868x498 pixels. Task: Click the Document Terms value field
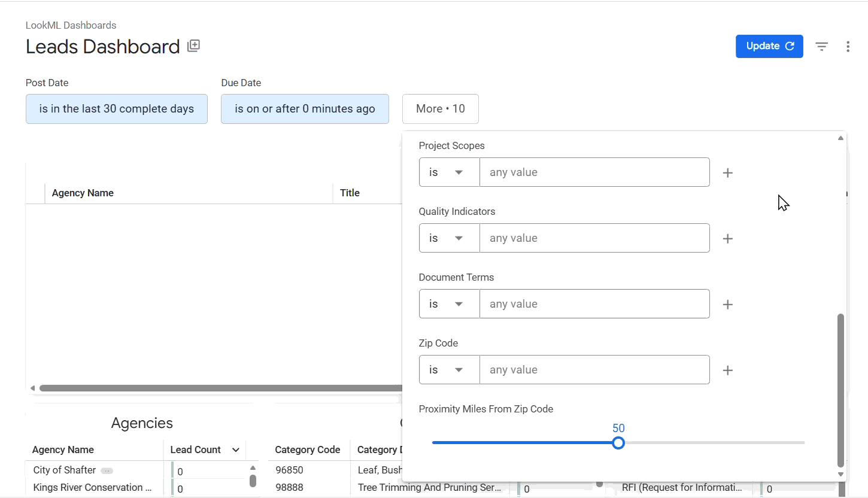tap(594, 304)
